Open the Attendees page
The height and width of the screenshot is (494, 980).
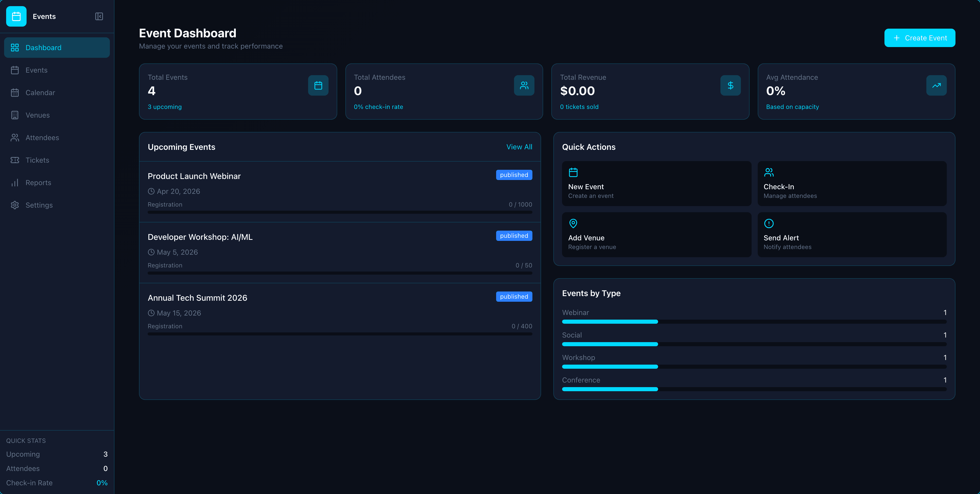[x=57, y=138]
